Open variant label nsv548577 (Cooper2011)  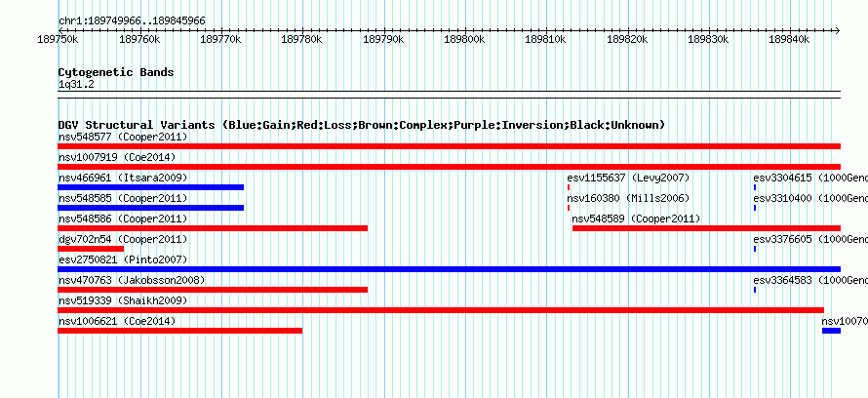point(123,137)
